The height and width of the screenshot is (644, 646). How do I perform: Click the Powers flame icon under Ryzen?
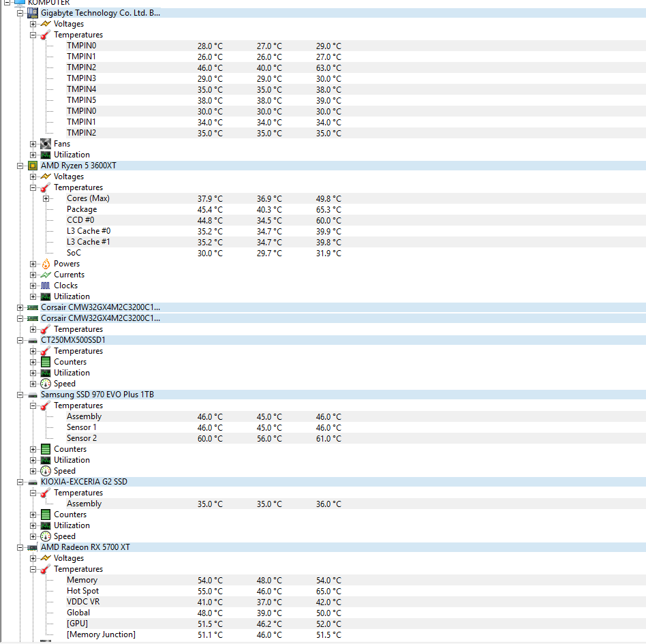[46, 264]
